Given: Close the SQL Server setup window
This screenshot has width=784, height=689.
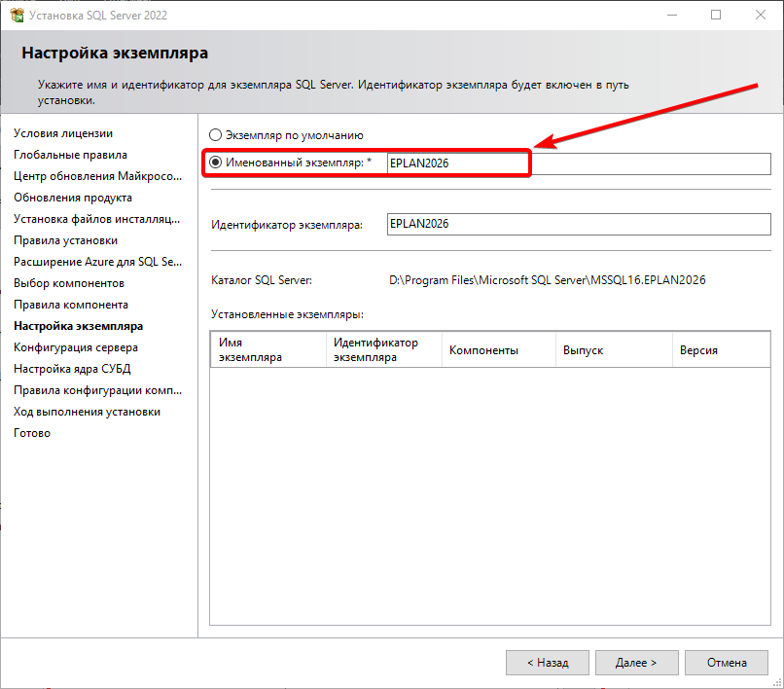Looking at the screenshot, I should [761, 15].
